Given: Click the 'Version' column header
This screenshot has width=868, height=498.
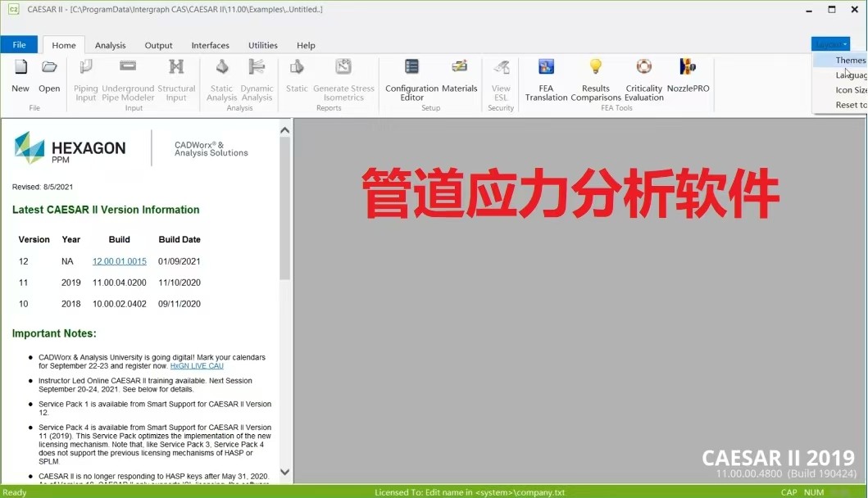Looking at the screenshot, I should pyautogui.click(x=34, y=240).
